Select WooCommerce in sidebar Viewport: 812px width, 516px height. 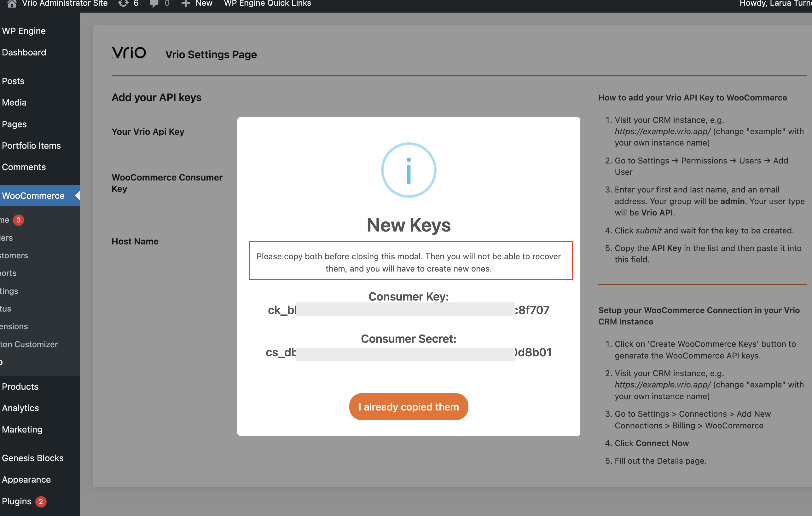coord(40,196)
